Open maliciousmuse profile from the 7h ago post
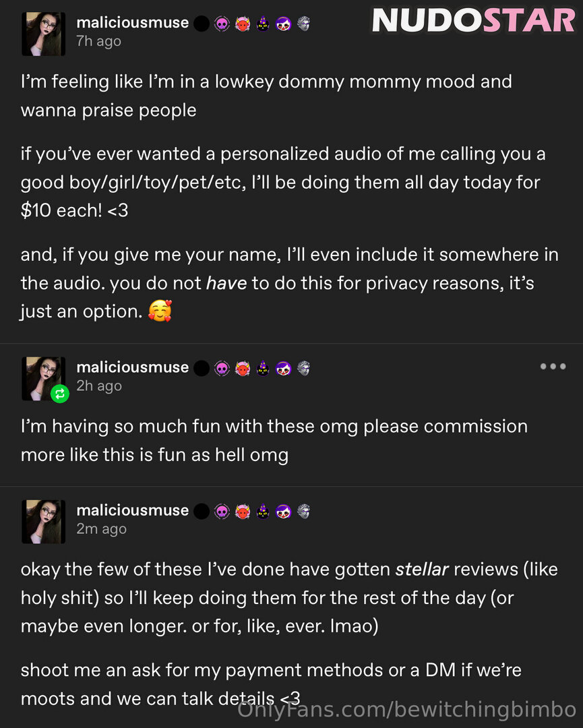 (x=132, y=22)
